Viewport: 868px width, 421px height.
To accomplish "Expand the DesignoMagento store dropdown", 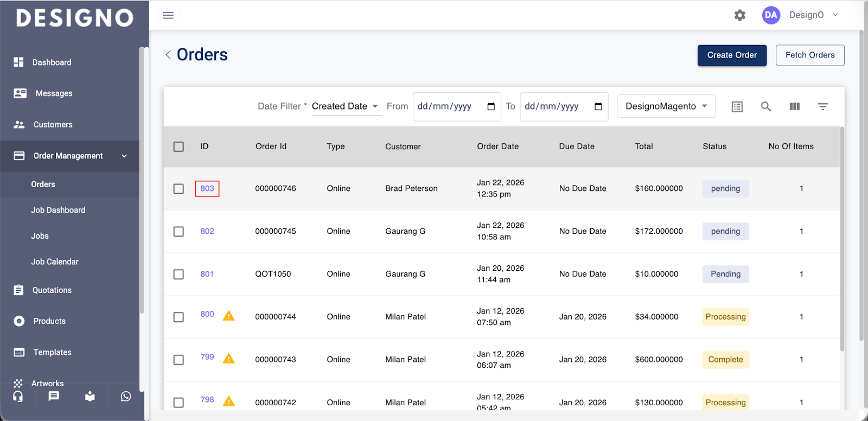I will pos(666,106).
